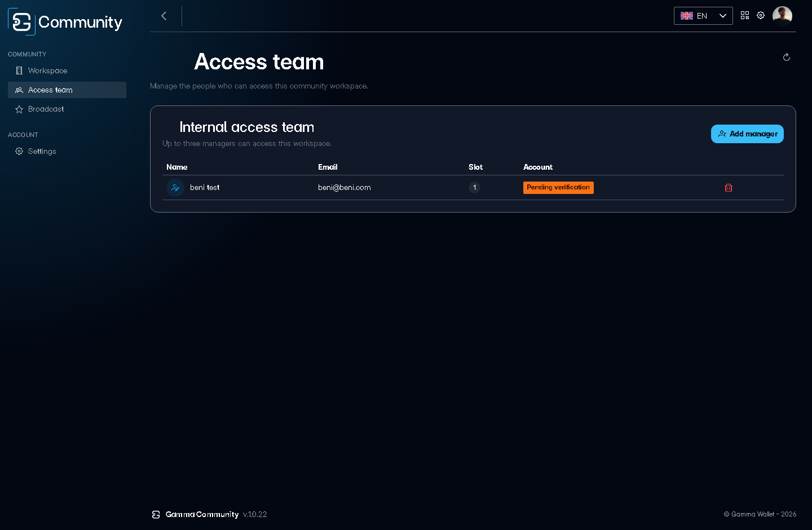Click the Community brand title

pyautogui.click(x=80, y=22)
